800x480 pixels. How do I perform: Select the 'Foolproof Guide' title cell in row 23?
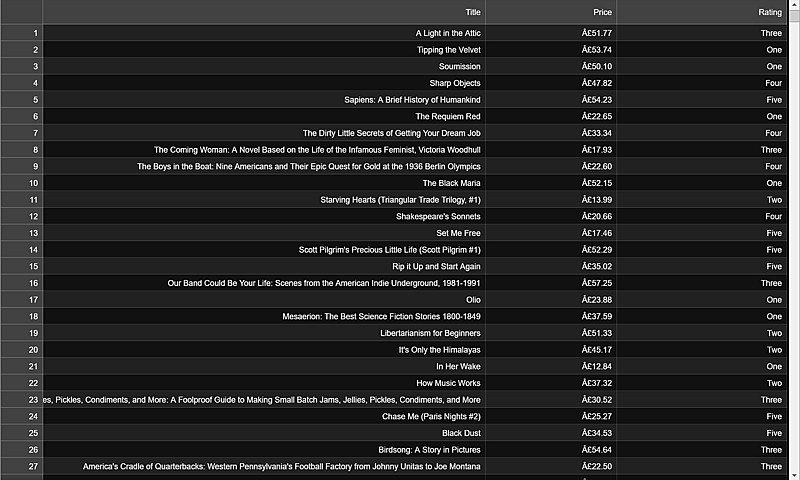coord(264,400)
